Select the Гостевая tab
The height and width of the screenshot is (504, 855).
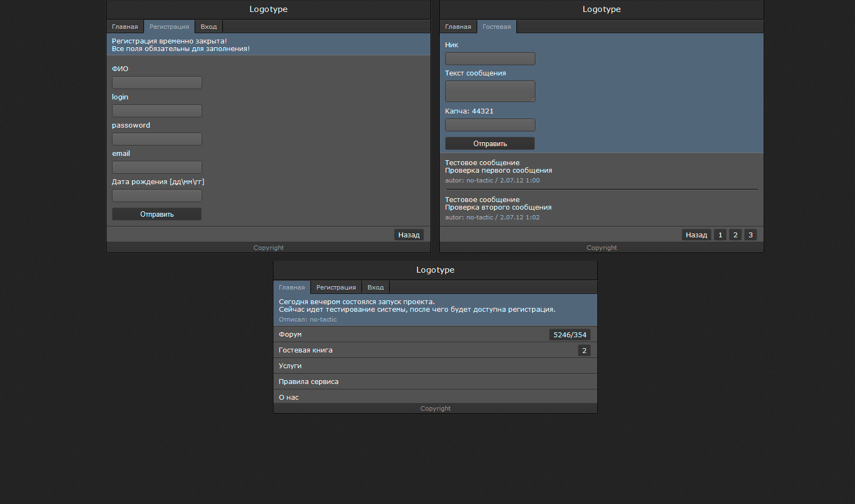tap(496, 27)
